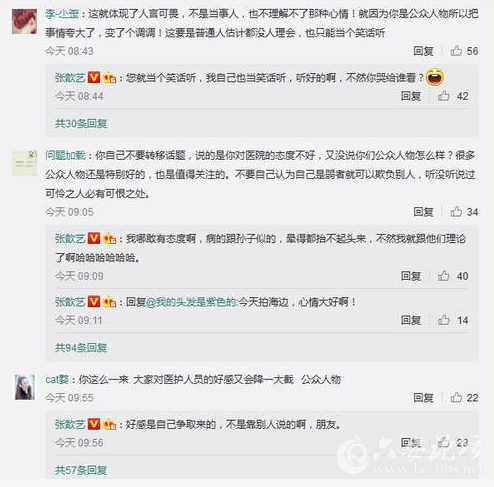The width and height of the screenshot is (494, 487).
Task: Open the @我的头发是紫色的 mention link
Action: [191, 302]
